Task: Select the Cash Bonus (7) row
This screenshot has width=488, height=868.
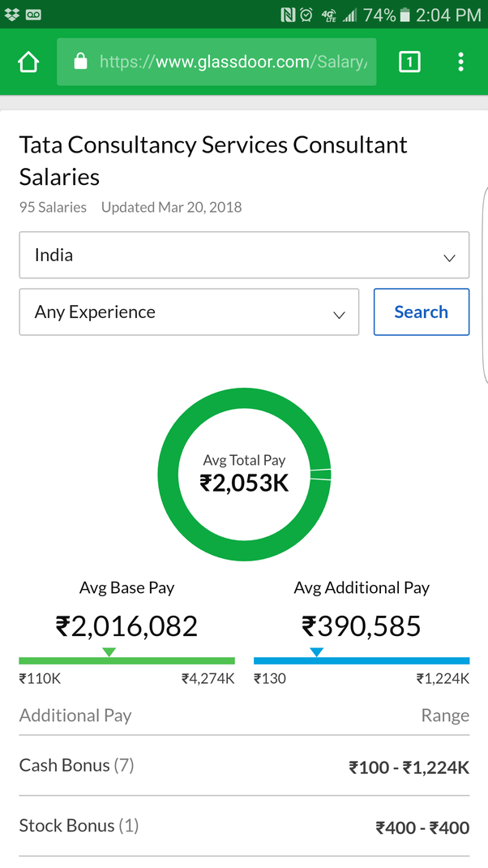Action: 244,766
